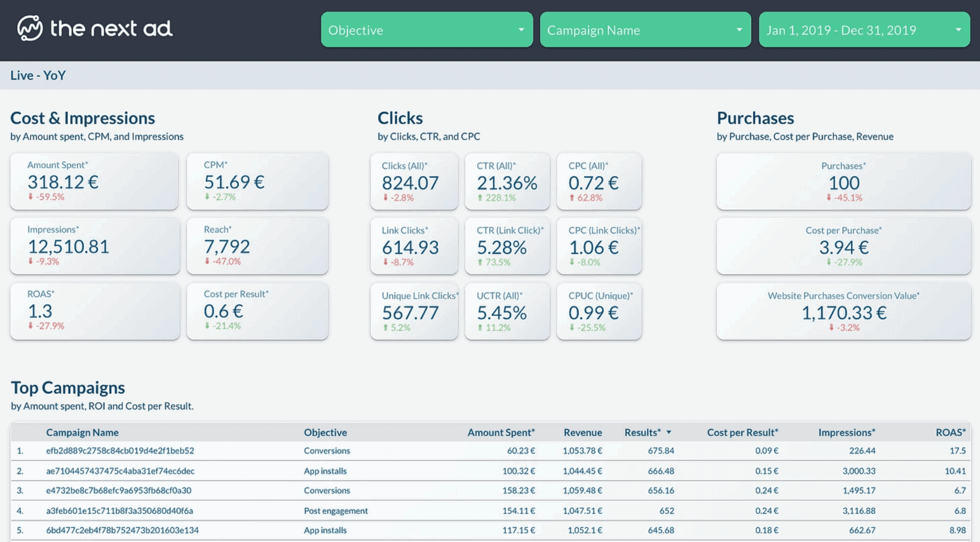Expand the Campaign Name dropdown
This screenshot has width=980, height=542.
645,30
